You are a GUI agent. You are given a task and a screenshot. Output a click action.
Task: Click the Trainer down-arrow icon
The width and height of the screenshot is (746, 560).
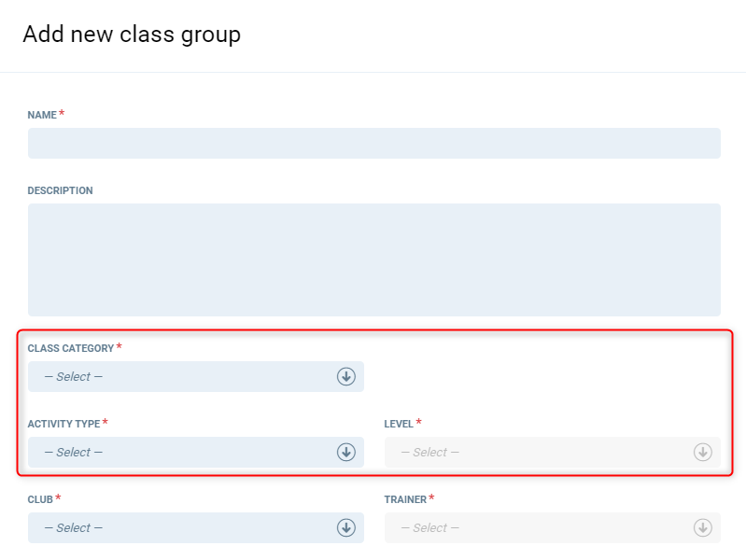[x=703, y=527]
